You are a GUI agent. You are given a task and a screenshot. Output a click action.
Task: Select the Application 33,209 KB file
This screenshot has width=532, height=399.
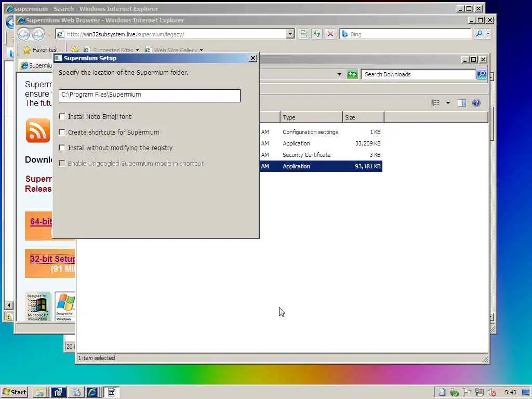[x=321, y=143]
